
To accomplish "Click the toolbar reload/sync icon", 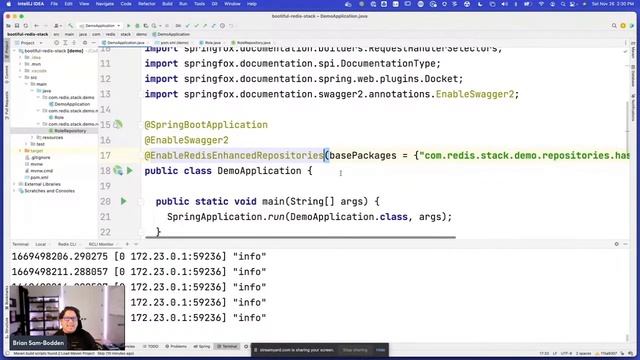I will (26, 26).
